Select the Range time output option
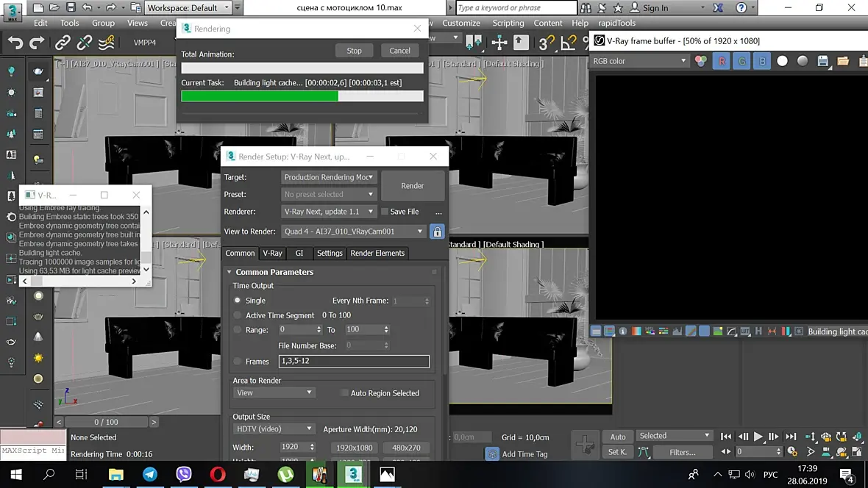Screen dimensions: 868x488 238,330
